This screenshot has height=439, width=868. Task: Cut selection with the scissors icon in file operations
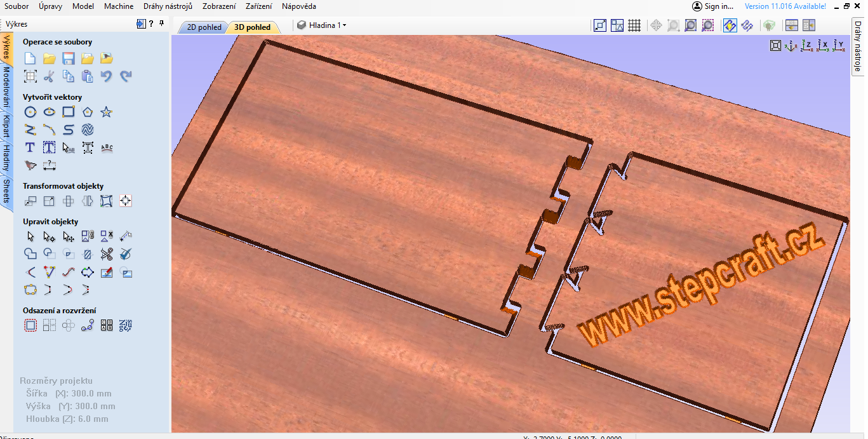[49, 76]
